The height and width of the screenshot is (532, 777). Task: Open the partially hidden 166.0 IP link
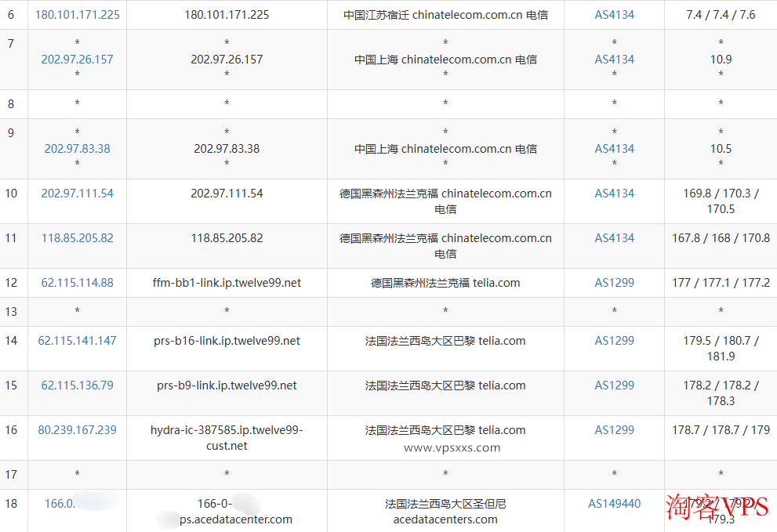point(60,504)
